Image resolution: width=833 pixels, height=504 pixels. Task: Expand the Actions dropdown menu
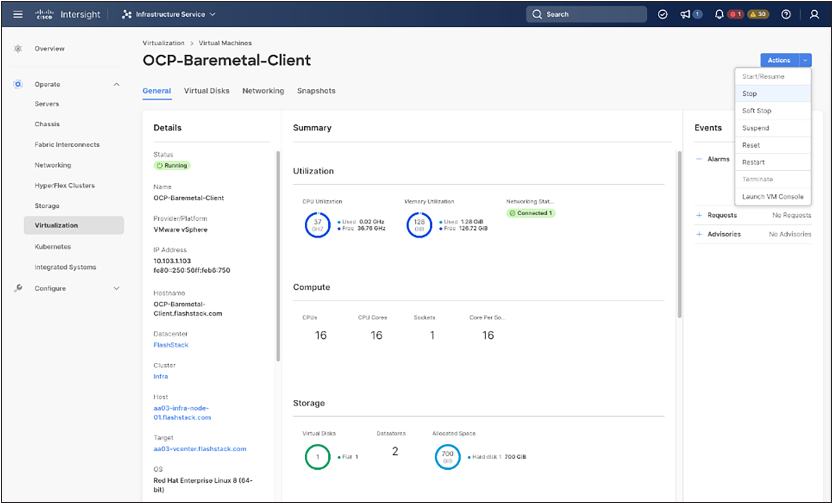pos(806,60)
